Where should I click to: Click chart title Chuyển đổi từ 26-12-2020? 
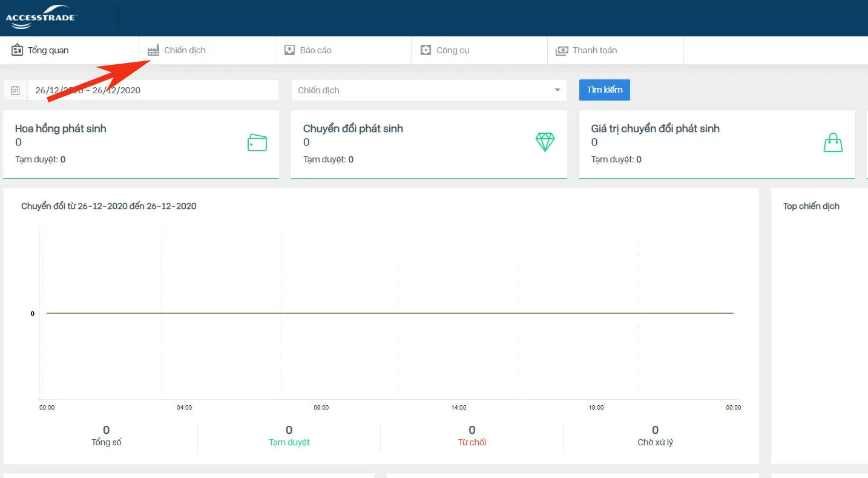pos(109,206)
